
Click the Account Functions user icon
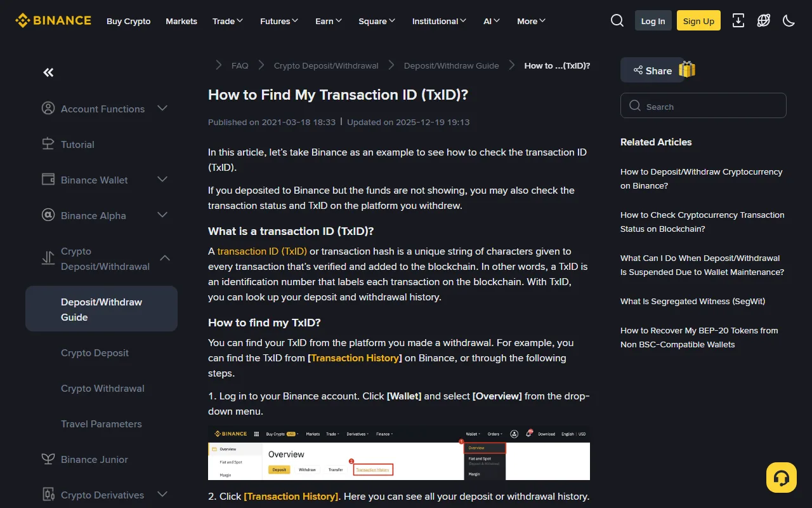click(48, 109)
